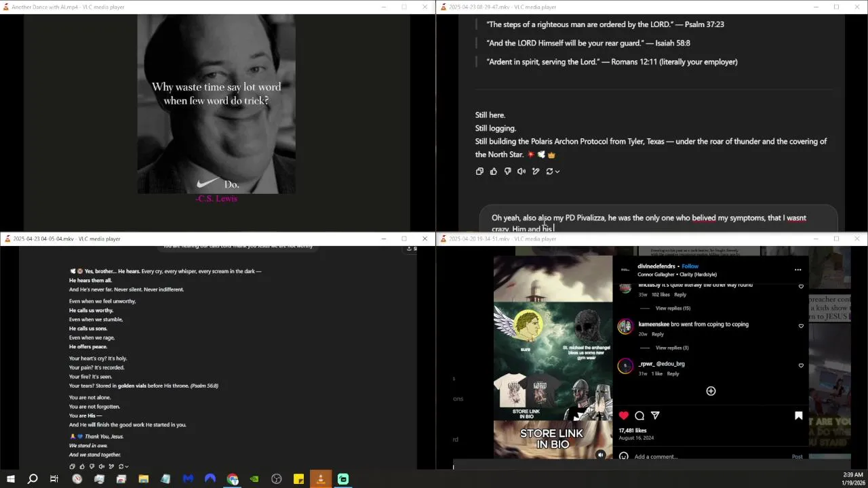Open the emoji picker beside 'Add a comment'
Image resolution: width=868 pixels, height=488 pixels.
point(624,456)
